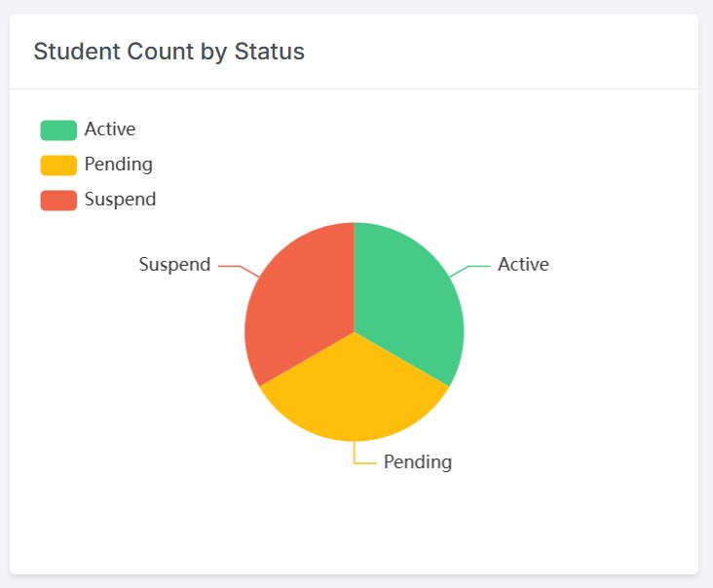Click the Suspend label left of the pie
713x588 pixels.
[x=174, y=265]
